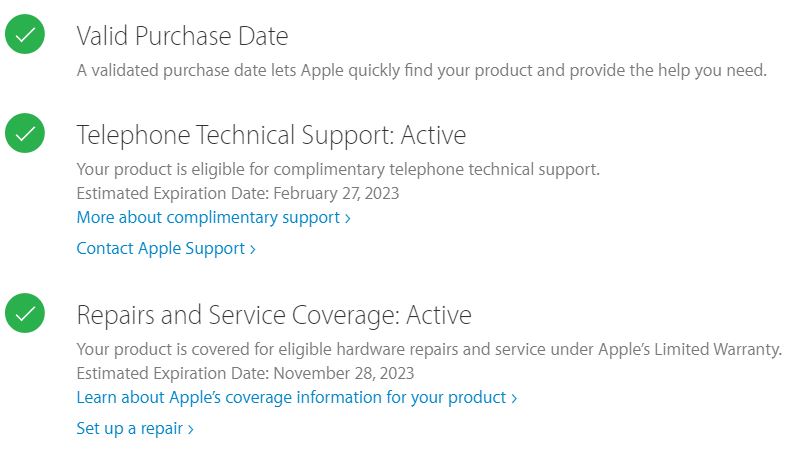Click the November 28, 2023 expiration date line

point(245,373)
